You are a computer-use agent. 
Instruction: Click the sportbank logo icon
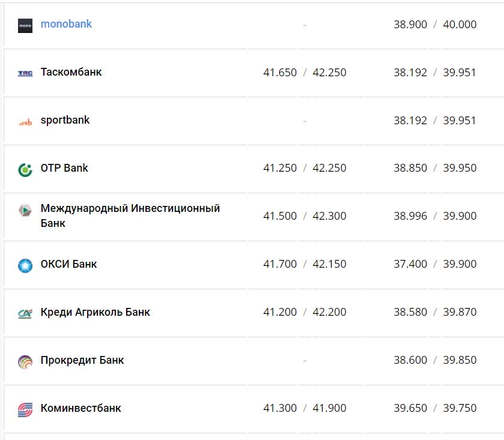[25, 122]
